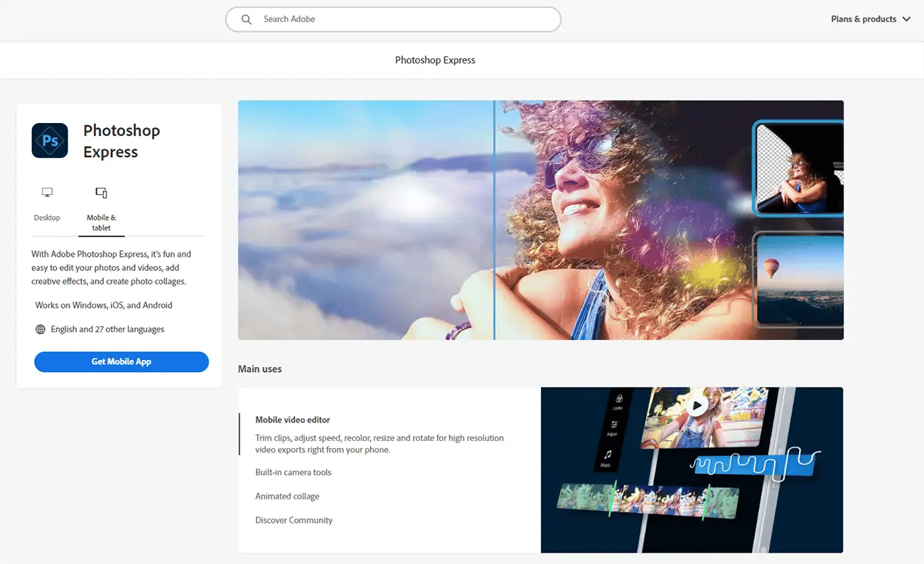The image size is (924, 564).
Task: Select Mobile video editor use
Action: [293, 420]
